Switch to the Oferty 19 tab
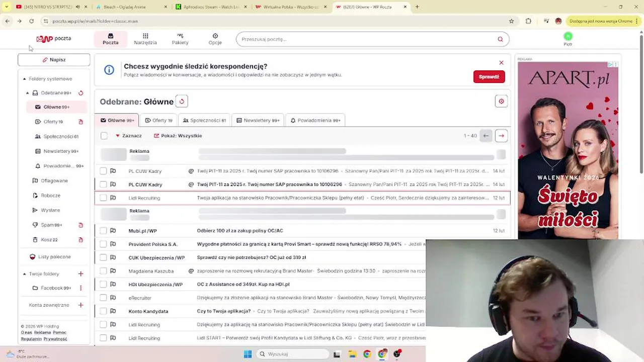The image size is (644, 362). point(158,121)
